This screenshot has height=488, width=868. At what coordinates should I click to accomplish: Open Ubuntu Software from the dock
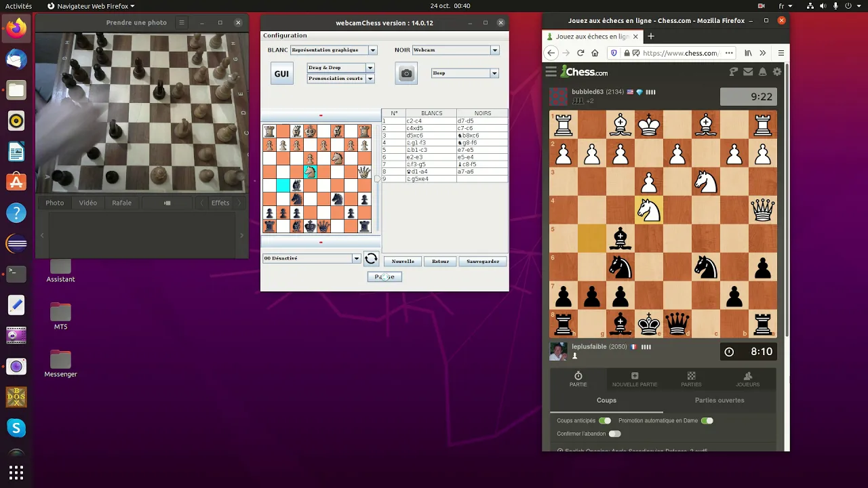16,182
